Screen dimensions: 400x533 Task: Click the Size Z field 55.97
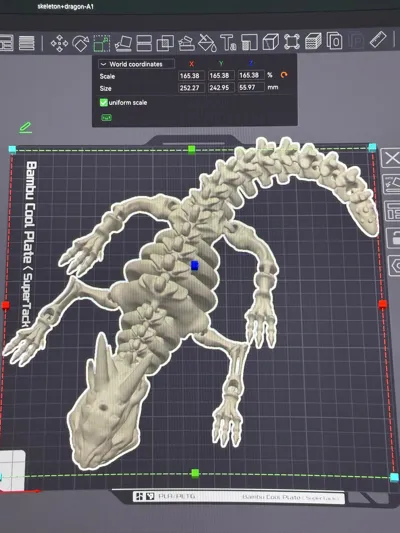(251, 87)
